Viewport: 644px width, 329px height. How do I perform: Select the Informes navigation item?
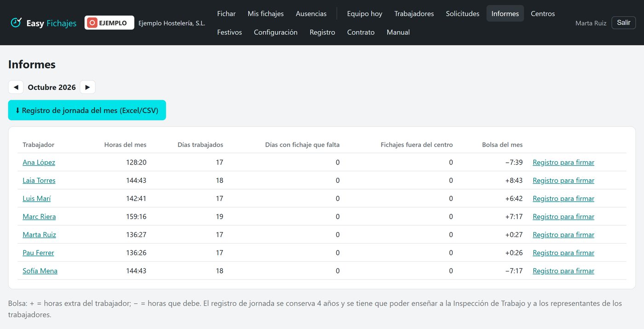505,14
